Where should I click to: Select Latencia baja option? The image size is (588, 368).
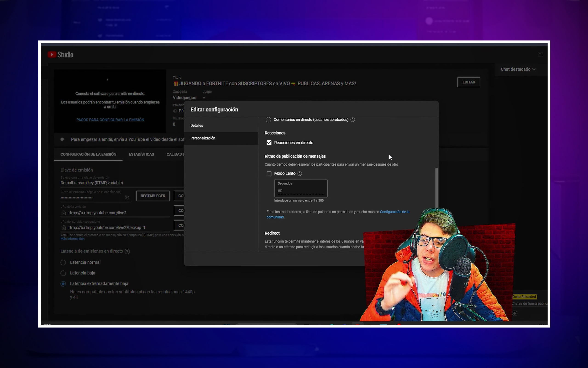coord(63,273)
